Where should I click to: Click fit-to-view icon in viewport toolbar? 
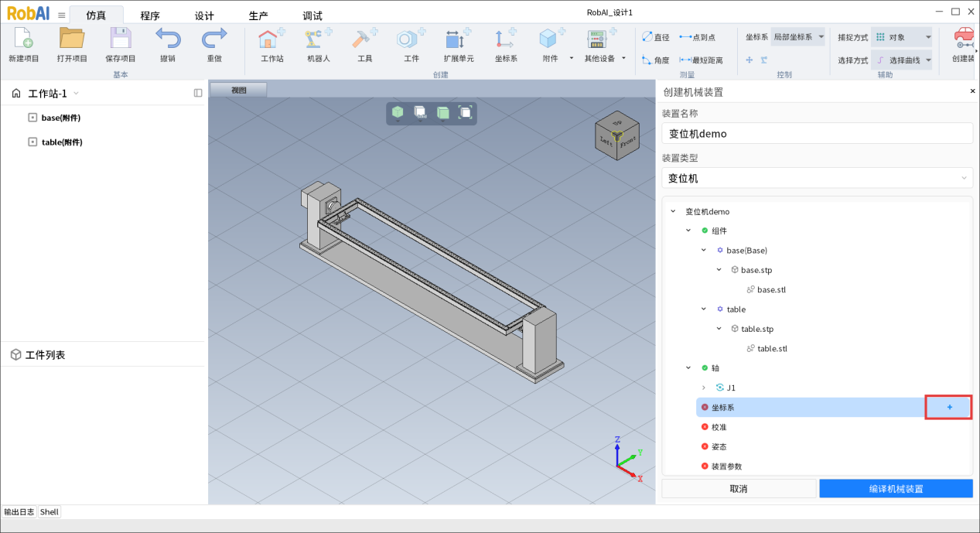[466, 113]
